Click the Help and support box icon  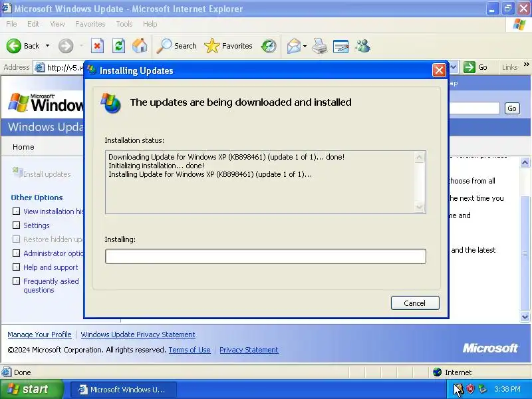tap(16, 267)
